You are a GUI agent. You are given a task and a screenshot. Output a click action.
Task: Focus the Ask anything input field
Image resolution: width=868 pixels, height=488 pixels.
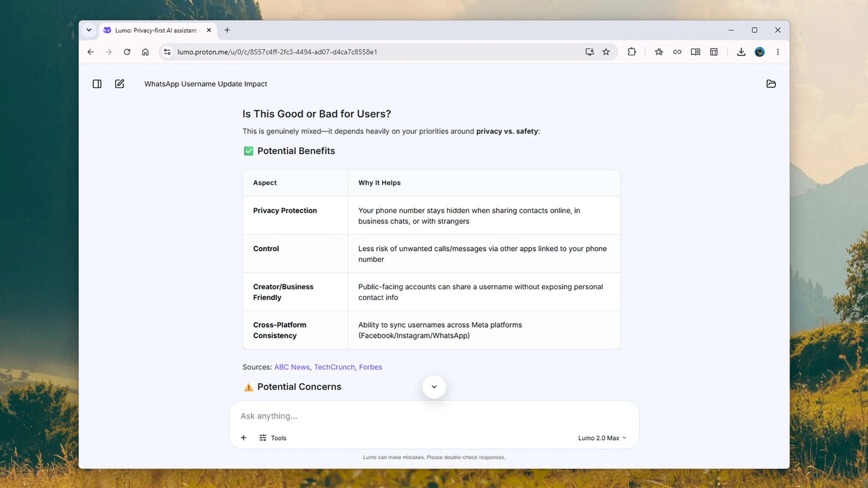pos(434,416)
